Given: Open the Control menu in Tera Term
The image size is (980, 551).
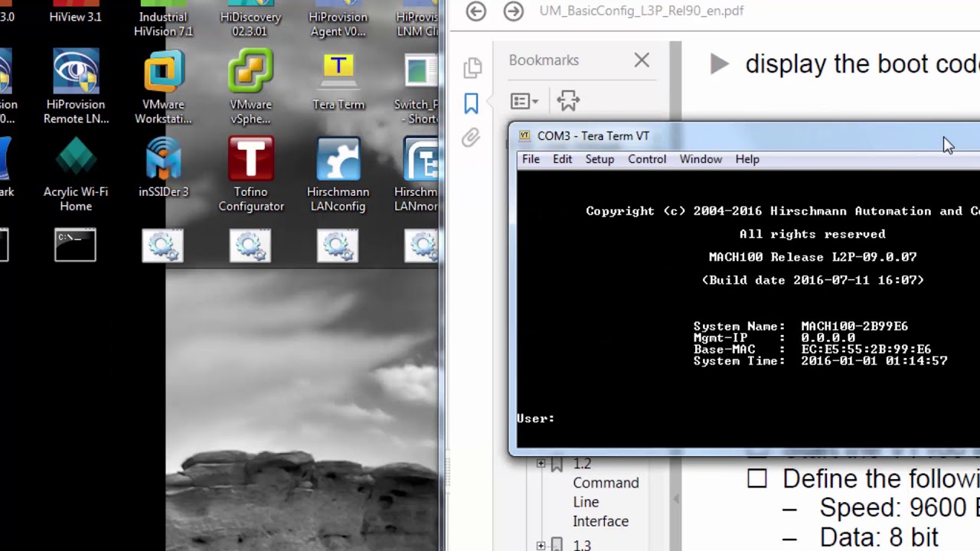Looking at the screenshot, I should (647, 159).
